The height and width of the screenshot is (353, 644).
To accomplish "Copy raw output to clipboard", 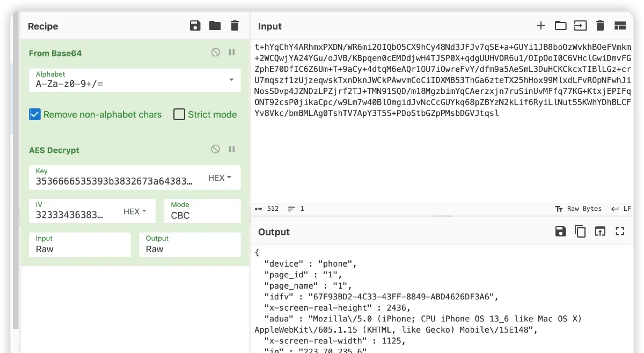I will [x=580, y=231].
